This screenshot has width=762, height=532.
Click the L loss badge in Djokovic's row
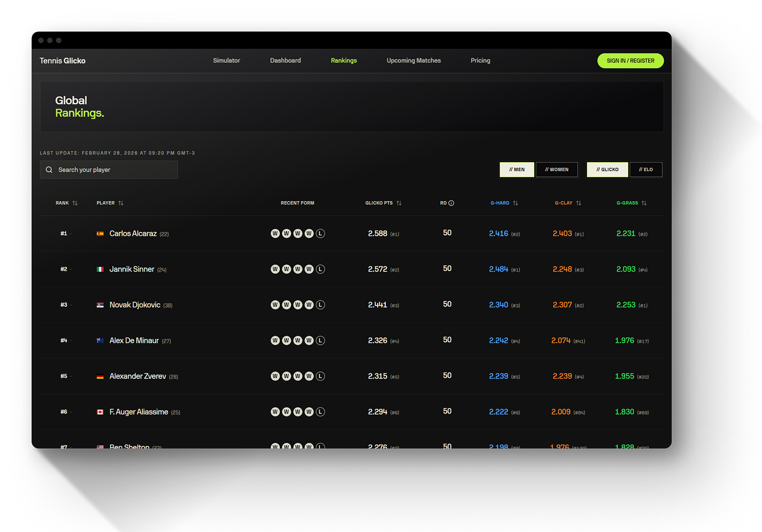[320, 305]
